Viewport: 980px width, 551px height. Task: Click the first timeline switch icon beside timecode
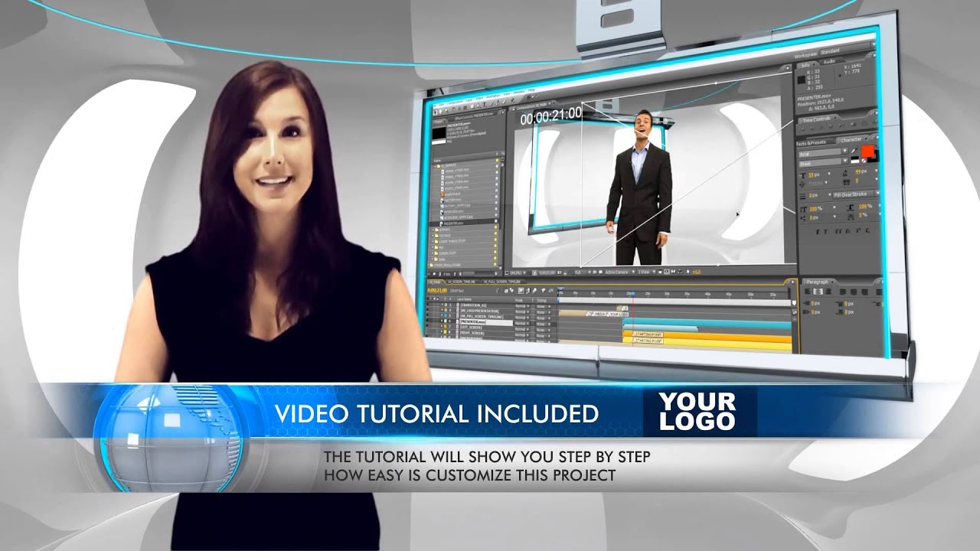[x=497, y=291]
